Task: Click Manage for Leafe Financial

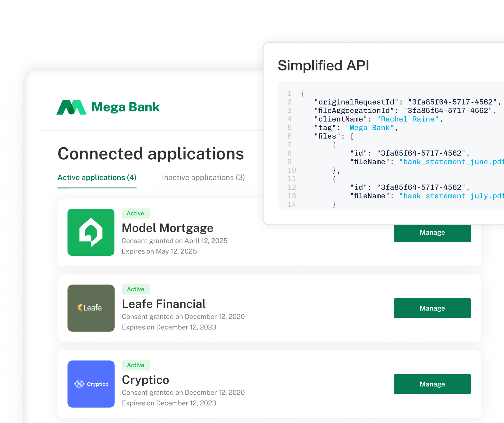Action: tap(432, 308)
